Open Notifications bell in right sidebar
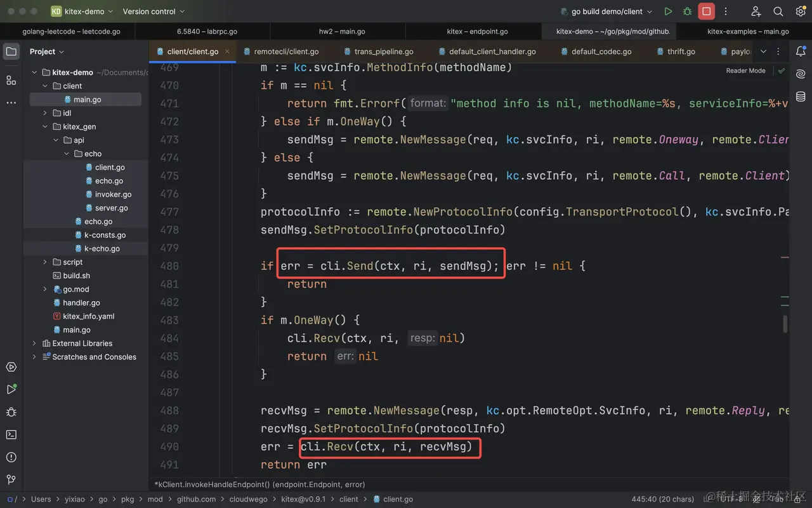The image size is (812, 508). [x=801, y=51]
